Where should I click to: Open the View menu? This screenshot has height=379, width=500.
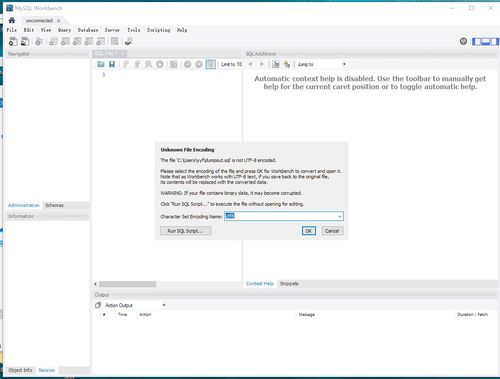coord(46,30)
